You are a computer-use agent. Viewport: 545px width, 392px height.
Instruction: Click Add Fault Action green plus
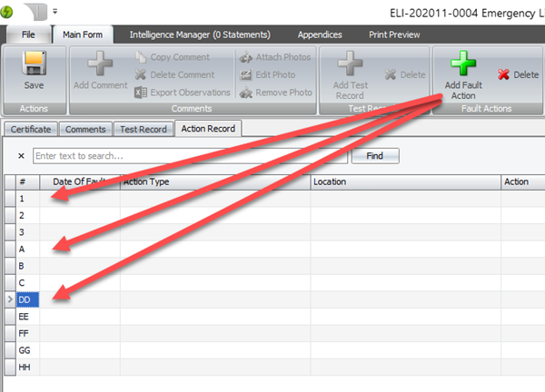coord(463,65)
